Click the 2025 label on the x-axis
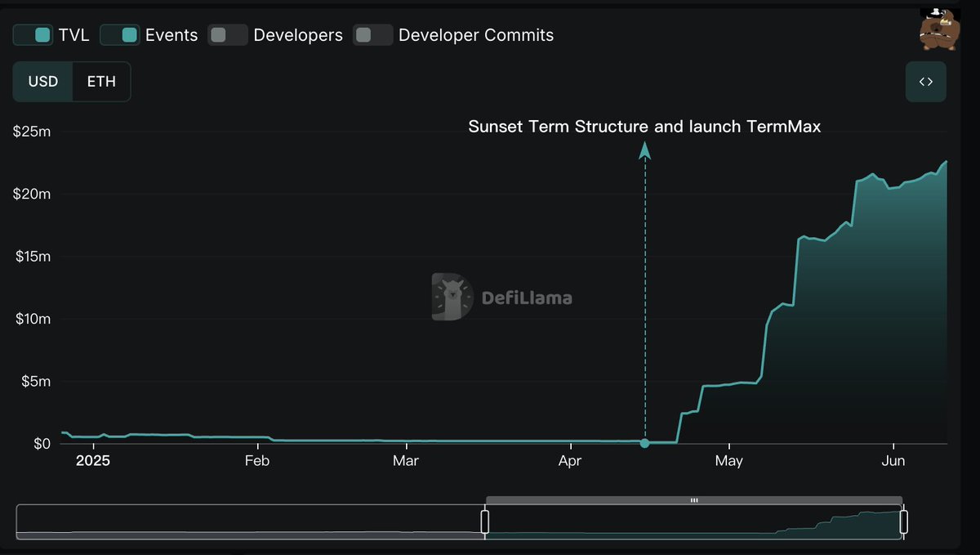 click(93, 461)
